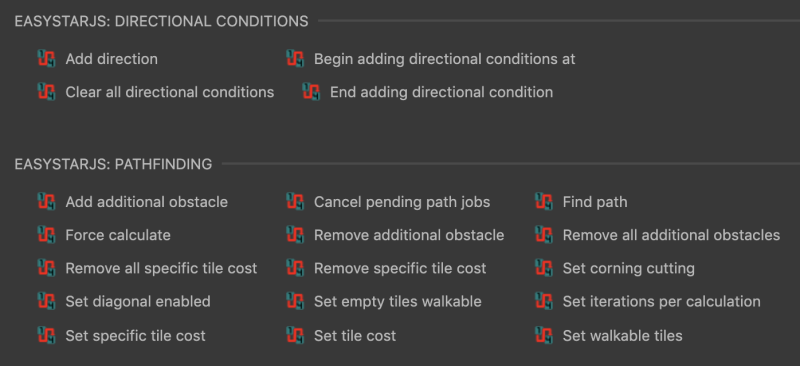Click the Set corning cutting icon
The height and width of the screenshot is (366, 800).
coord(544,268)
